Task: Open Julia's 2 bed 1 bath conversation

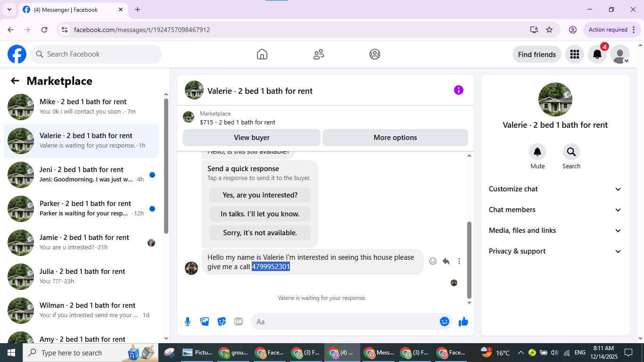Action: [81, 277]
